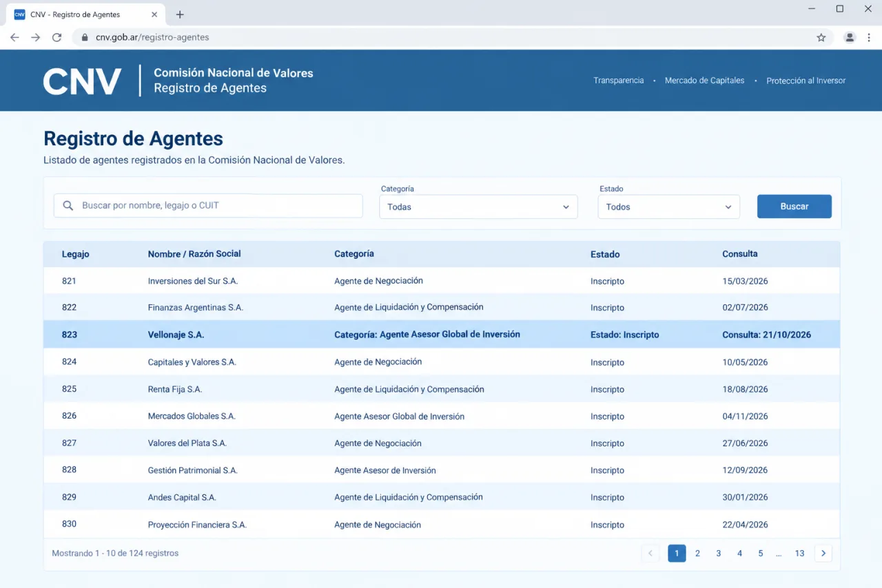Open the Categoría dropdown showing Todas

tap(478, 207)
